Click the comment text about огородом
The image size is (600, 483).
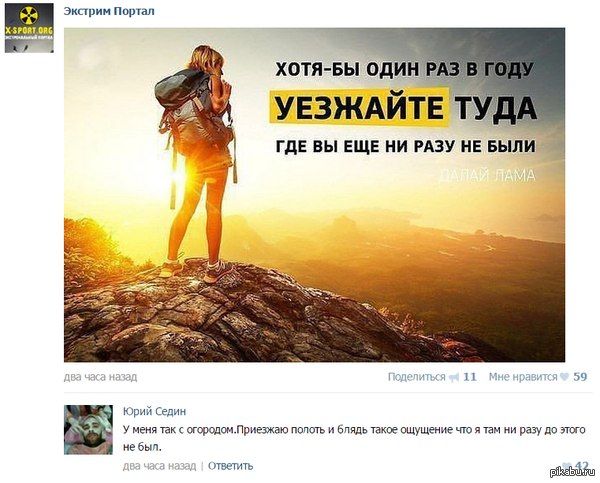click(354, 438)
